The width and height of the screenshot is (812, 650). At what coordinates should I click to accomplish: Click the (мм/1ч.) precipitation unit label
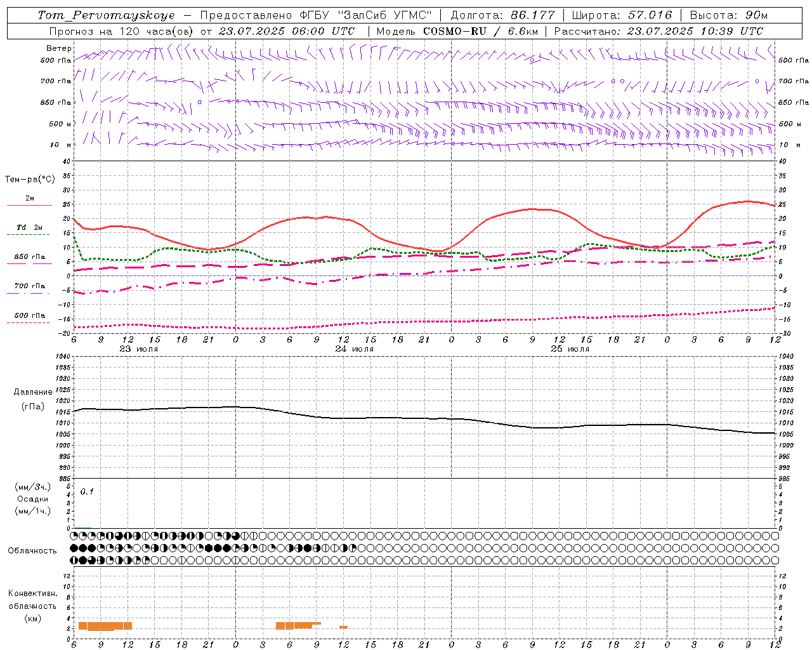click(33, 511)
